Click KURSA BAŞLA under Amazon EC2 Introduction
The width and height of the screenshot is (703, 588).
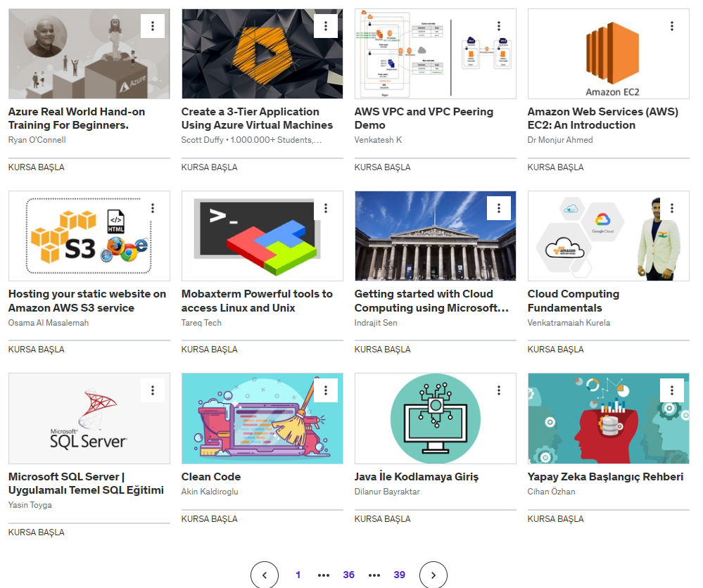pos(555,167)
